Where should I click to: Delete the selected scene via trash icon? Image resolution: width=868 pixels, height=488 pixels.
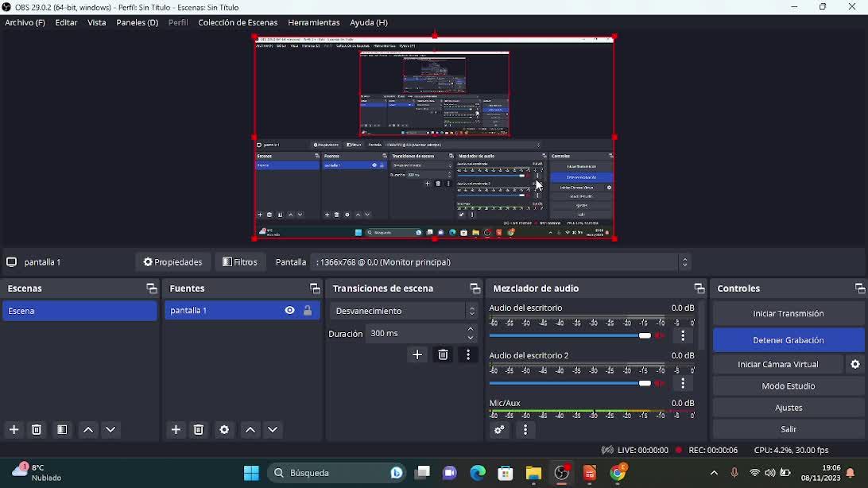tap(37, 430)
